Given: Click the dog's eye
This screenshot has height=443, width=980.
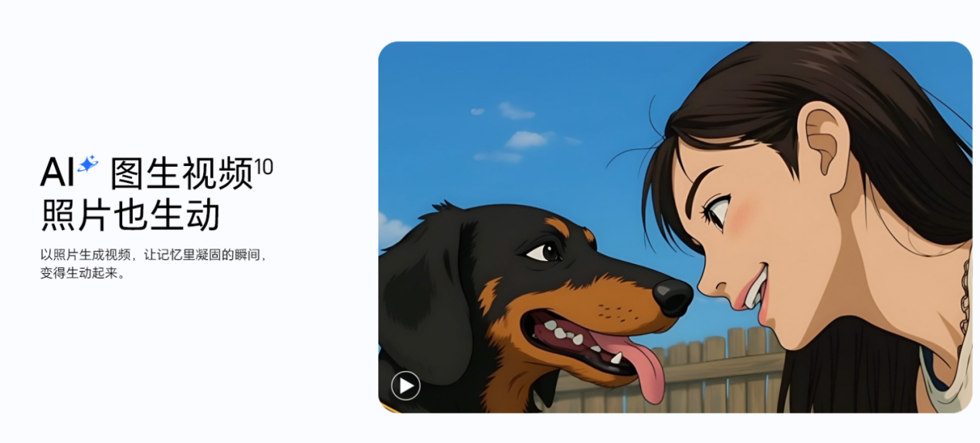Looking at the screenshot, I should point(545,250).
